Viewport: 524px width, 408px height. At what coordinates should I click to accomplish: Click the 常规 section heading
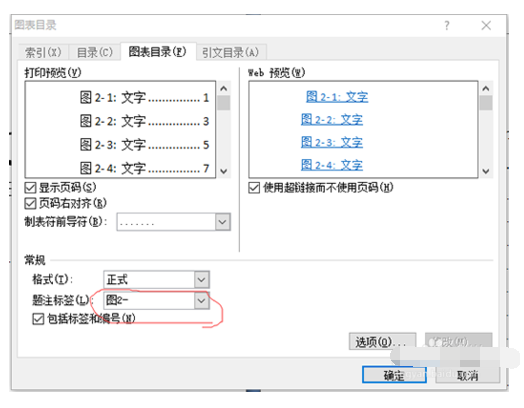coord(35,260)
